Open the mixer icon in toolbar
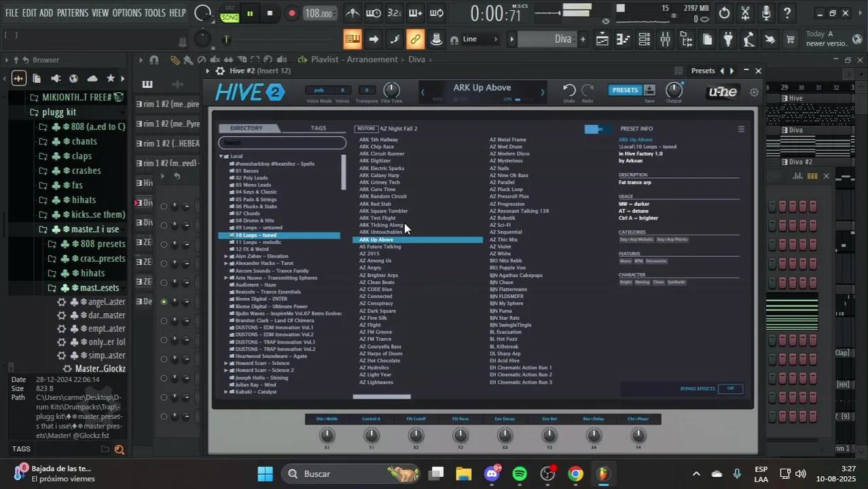This screenshot has width=868, height=489. pyautogui.click(x=665, y=39)
